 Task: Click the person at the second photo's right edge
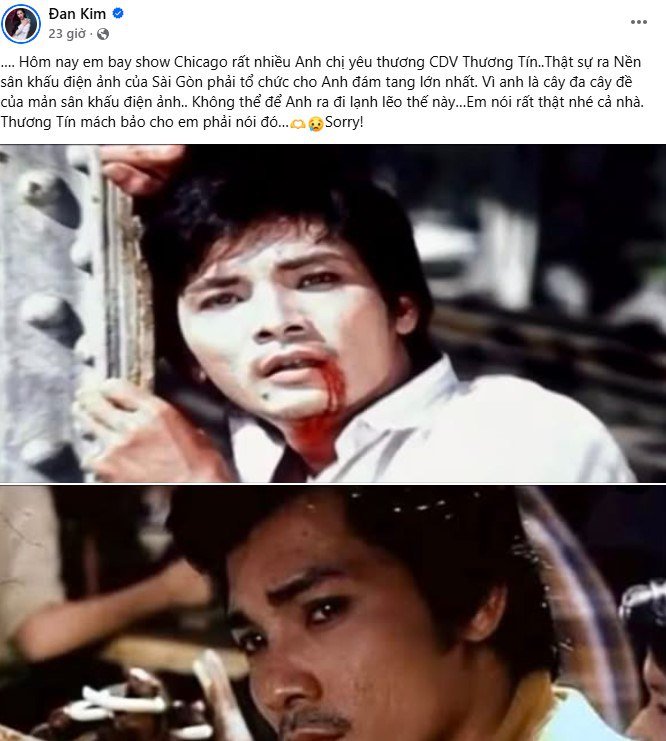pos(644,662)
